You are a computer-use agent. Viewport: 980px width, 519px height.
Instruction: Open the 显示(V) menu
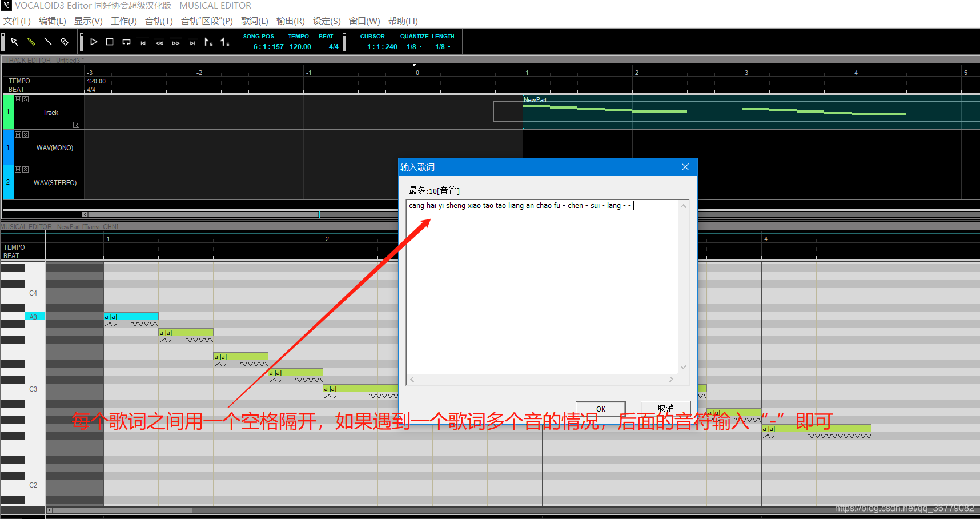coord(89,21)
